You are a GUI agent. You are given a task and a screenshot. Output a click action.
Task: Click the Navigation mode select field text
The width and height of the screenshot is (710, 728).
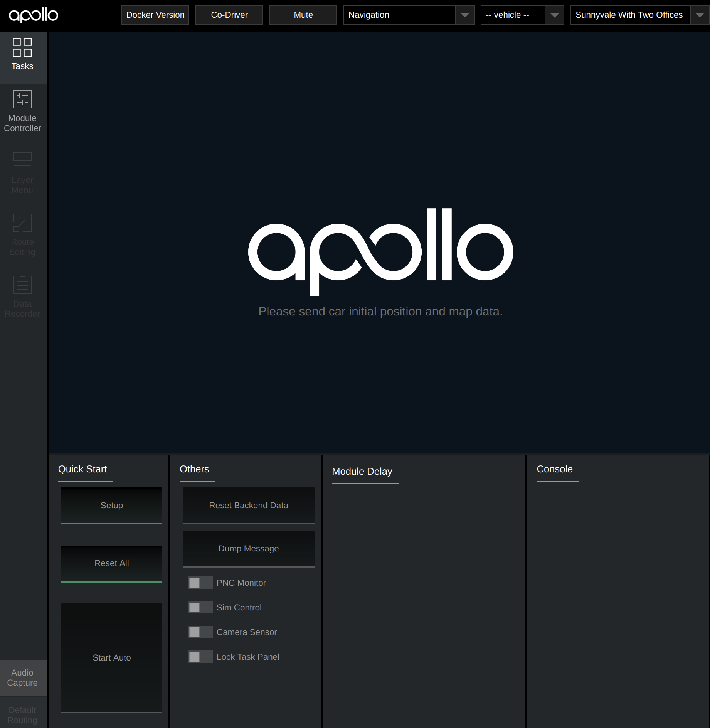pyautogui.click(x=369, y=15)
